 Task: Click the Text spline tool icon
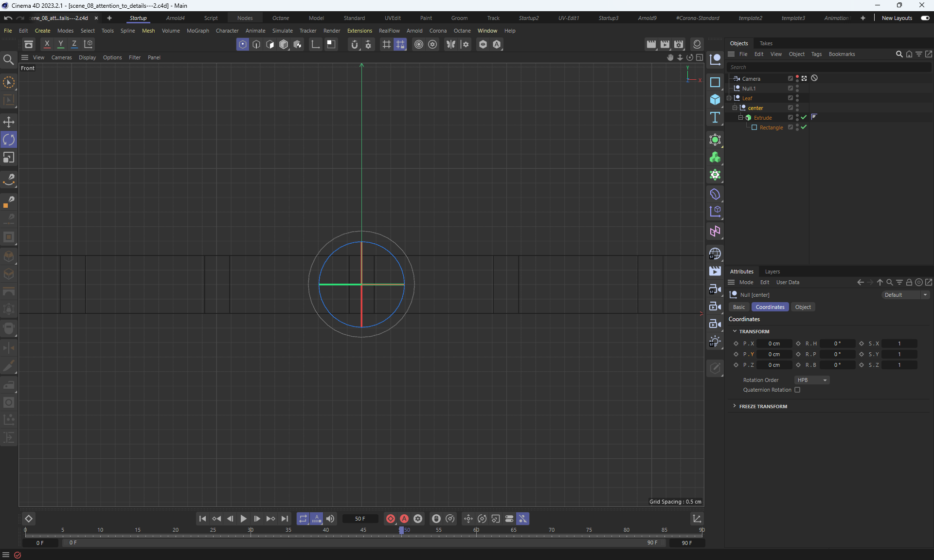coord(715,117)
